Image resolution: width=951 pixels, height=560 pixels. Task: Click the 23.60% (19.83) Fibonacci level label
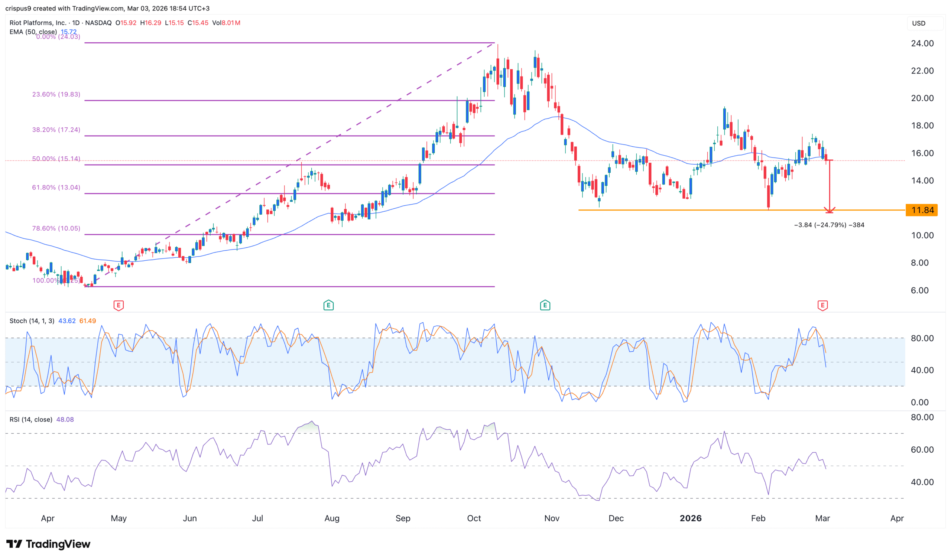point(56,94)
